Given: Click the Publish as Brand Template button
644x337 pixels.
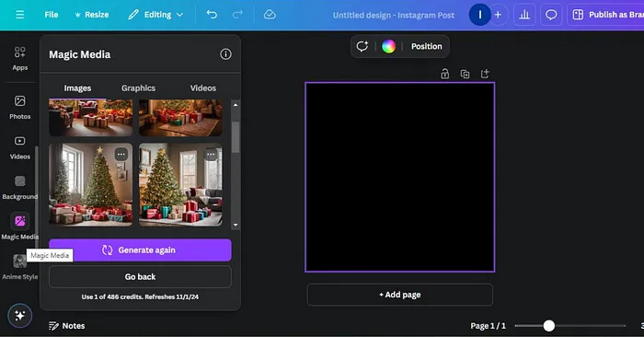Looking at the screenshot, I should [606, 15].
